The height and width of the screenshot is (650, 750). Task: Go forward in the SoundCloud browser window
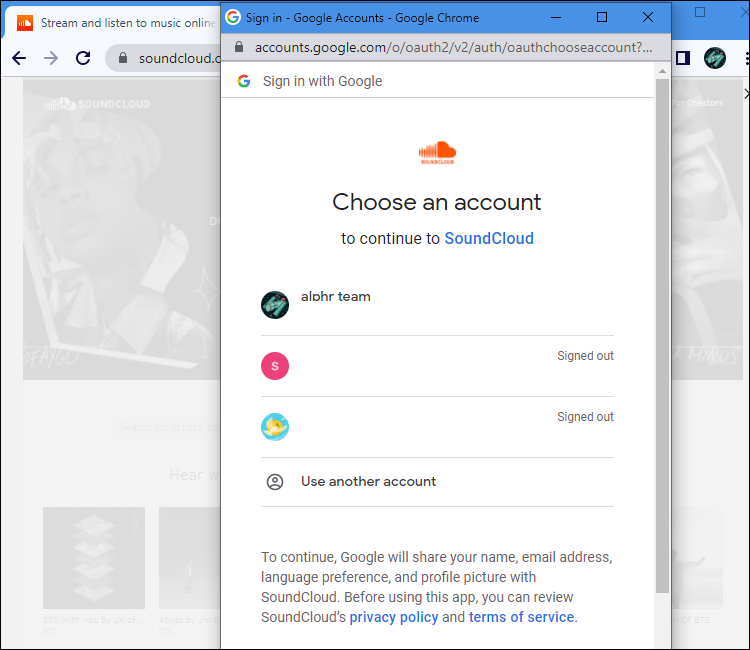click(51, 58)
